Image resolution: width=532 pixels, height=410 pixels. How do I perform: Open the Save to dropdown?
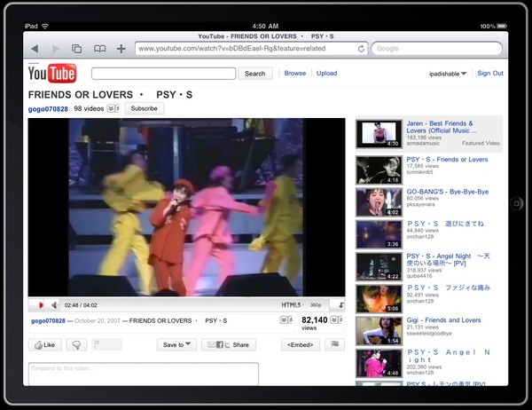point(177,344)
